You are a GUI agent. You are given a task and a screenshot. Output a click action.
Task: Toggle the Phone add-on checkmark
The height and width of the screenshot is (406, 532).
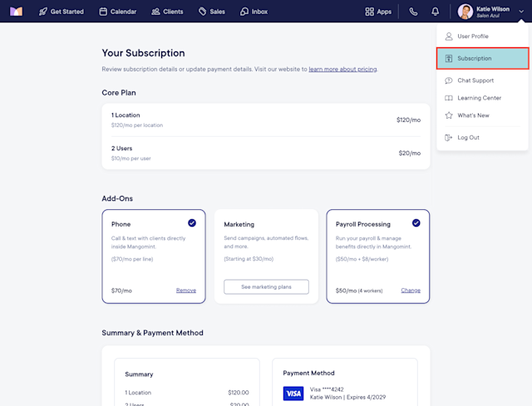click(192, 223)
